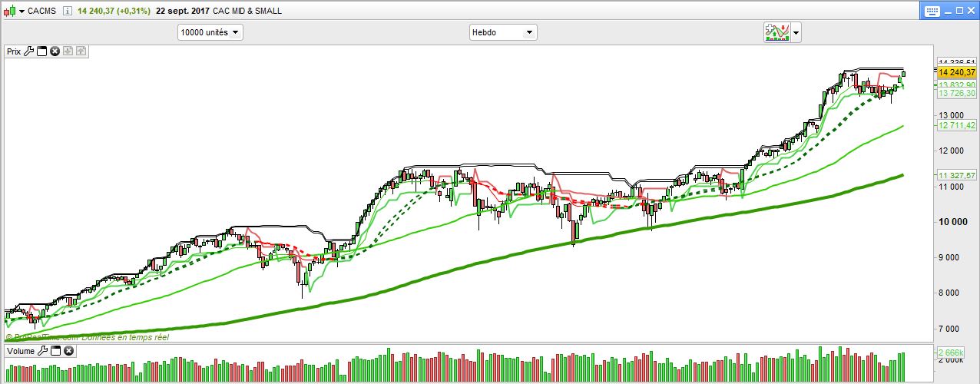Screen dimensions: 980x384
Task: Open the Hebdo timeframe dropdown
Action: tap(503, 32)
